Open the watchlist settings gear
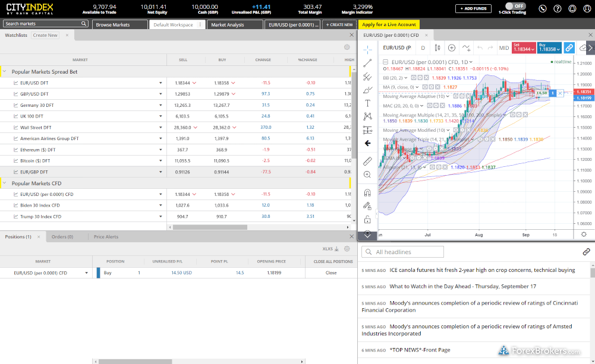This screenshot has width=595, height=364. [347, 47]
